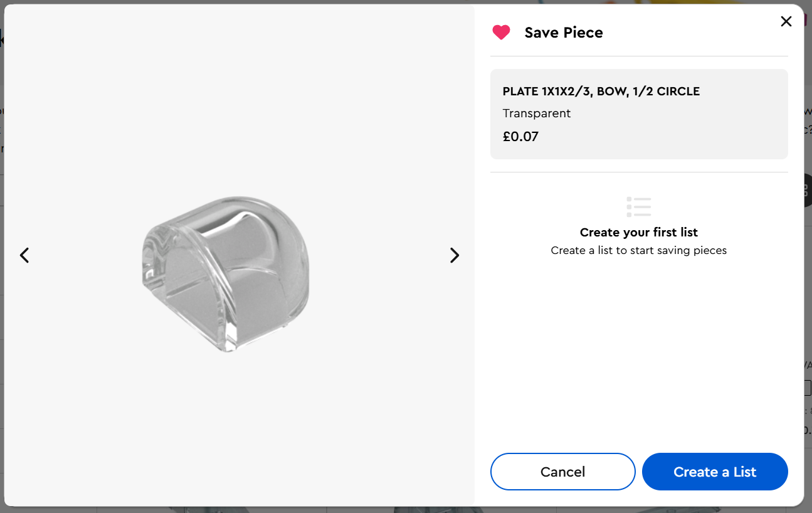812x513 pixels.
Task: Click the grey piece details card
Action: tap(639, 114)
